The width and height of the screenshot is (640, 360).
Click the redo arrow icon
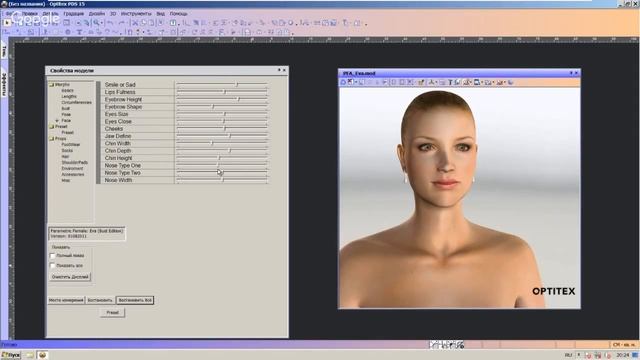pos(121,23)
